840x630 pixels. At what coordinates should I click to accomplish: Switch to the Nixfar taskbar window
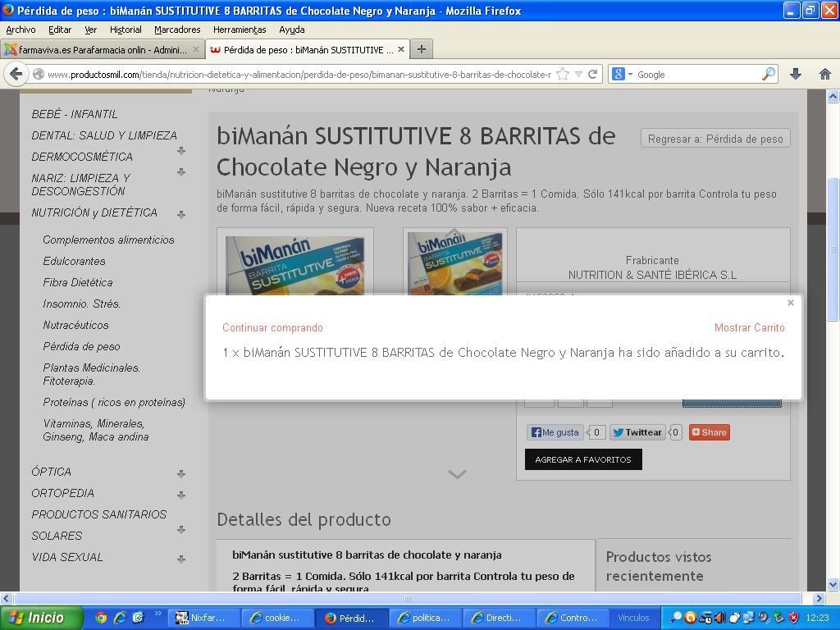tap(203, 618)
